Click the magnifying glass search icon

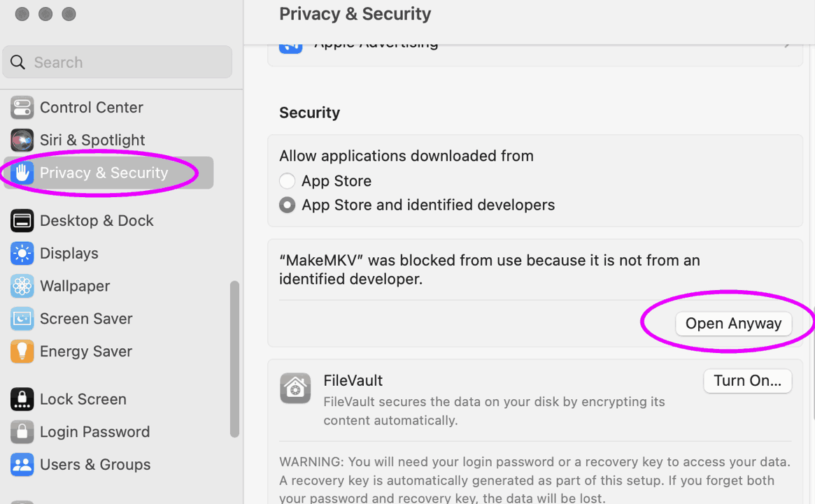(18, 62)
